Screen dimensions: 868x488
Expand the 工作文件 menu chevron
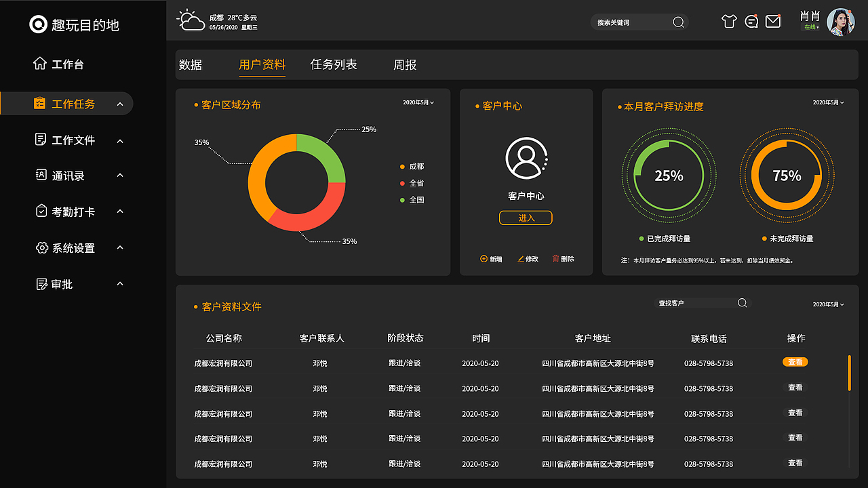tap(120, 141)
